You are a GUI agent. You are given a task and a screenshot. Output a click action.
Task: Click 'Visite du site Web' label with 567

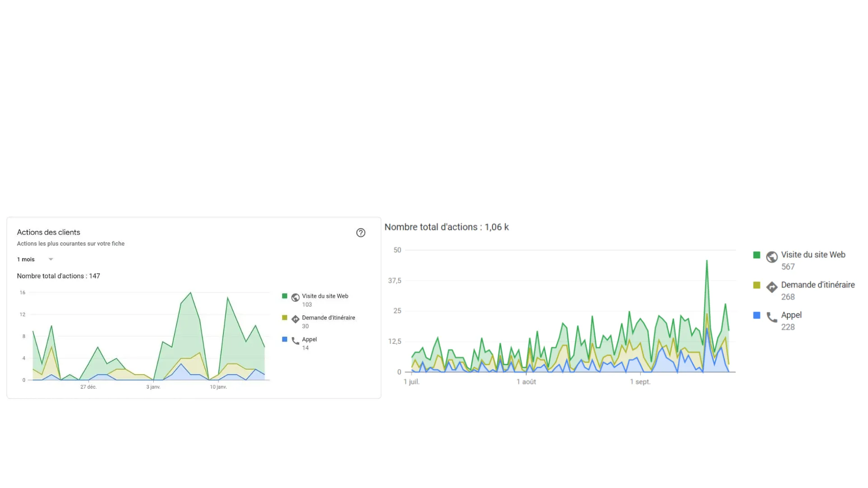click(x=813, y=255)
